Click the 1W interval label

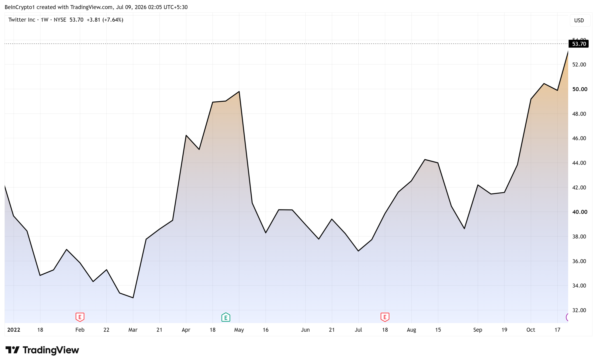tap(45, 20)
